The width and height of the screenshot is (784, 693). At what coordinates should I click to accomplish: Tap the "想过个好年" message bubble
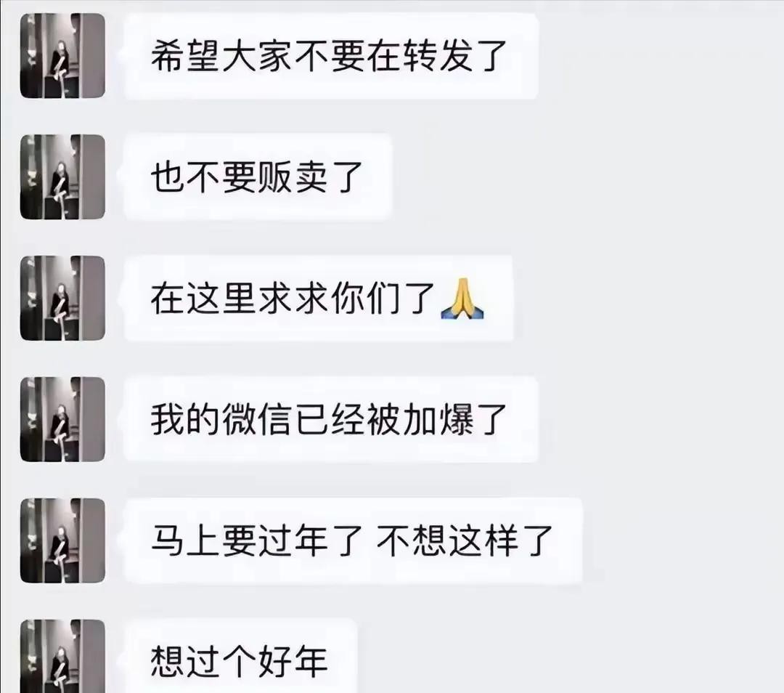coord(240,656)
